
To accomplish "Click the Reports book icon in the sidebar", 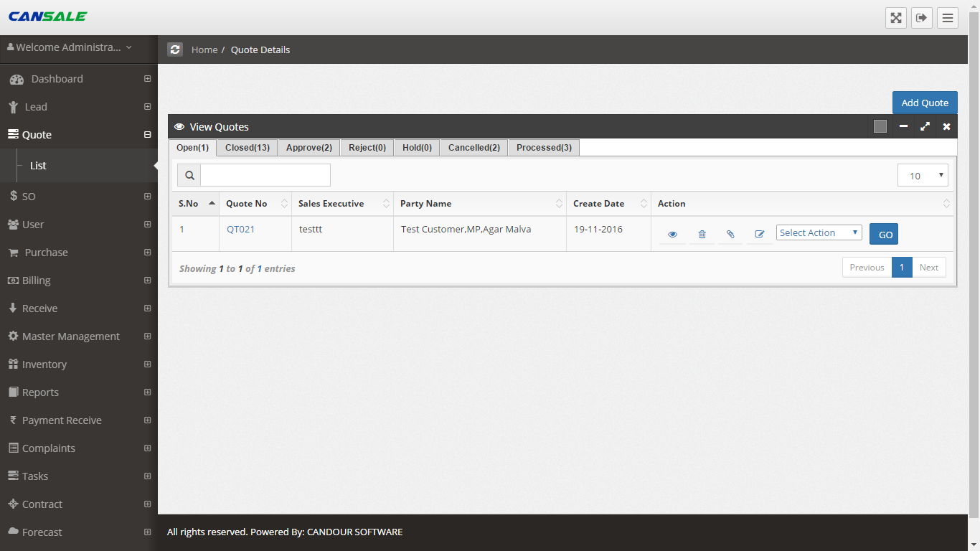I will click(x=13, y=392).
